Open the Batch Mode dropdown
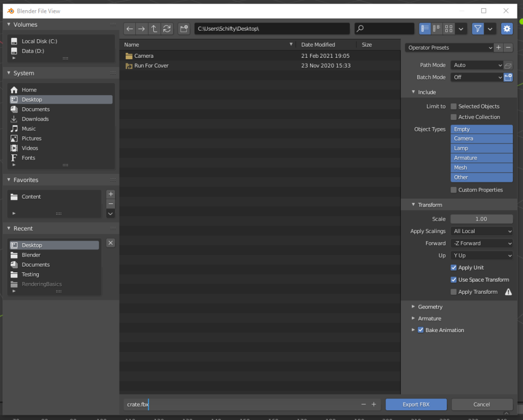This screenshot has width=523, height=420. point(477,77)
